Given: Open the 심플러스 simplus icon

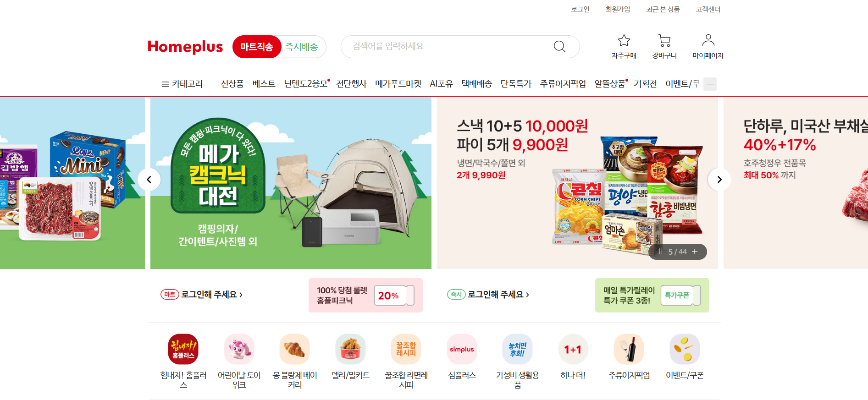Looking at the screenshot, I should 462,349.
